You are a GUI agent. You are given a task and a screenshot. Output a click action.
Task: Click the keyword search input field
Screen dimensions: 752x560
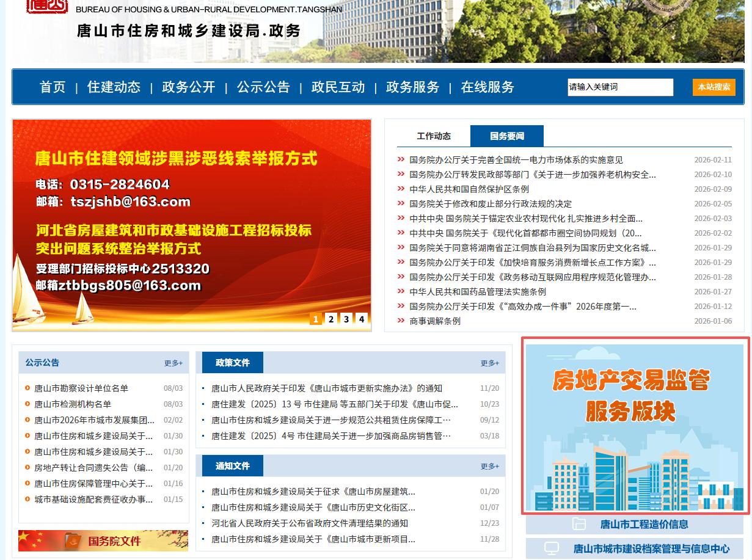619,87
